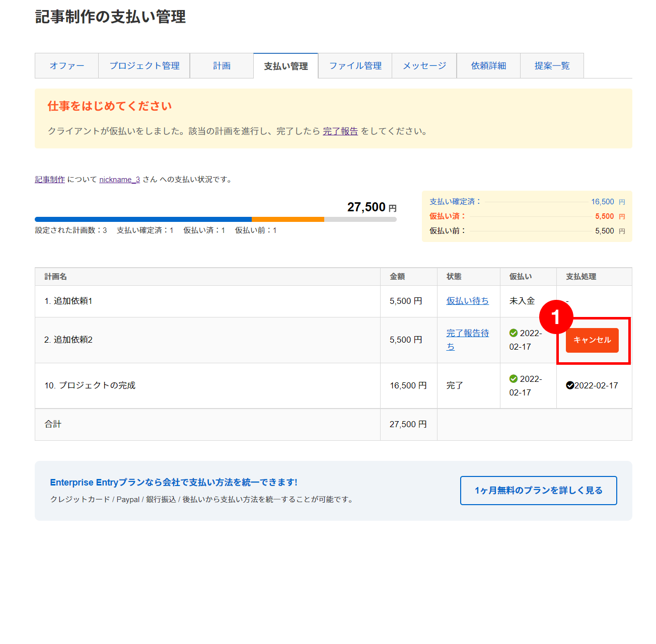
Task: Click orange segment of payment progress bar
Action: click(x=288, y=219)
